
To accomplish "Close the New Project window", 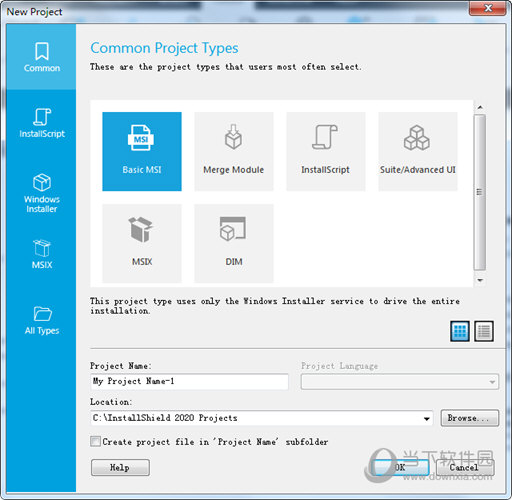I will [x=488, y=8].
